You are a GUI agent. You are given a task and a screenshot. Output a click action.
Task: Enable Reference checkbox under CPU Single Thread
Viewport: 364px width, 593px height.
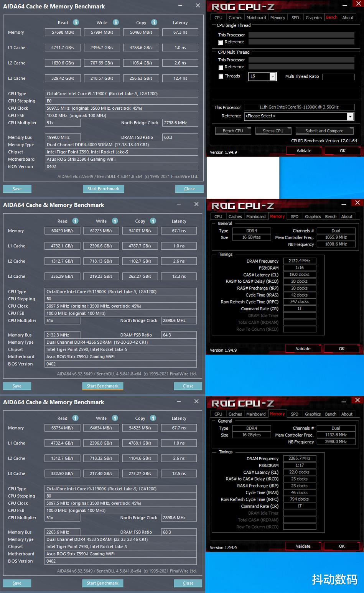[221, 42]
